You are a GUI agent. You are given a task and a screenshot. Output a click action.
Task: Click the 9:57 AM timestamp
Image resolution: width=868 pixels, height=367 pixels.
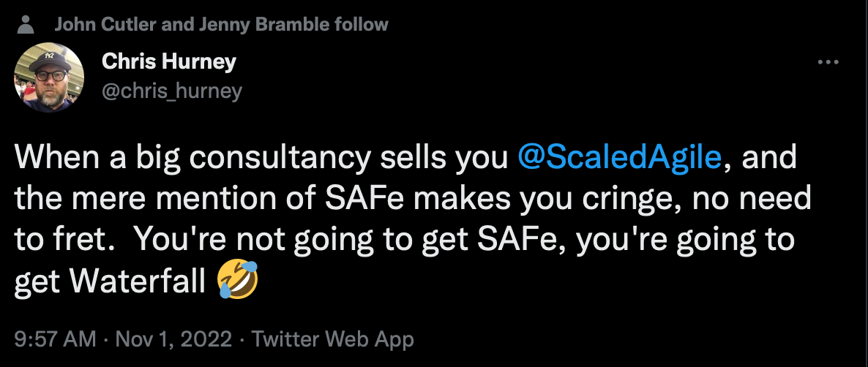(x=55, y=339)
